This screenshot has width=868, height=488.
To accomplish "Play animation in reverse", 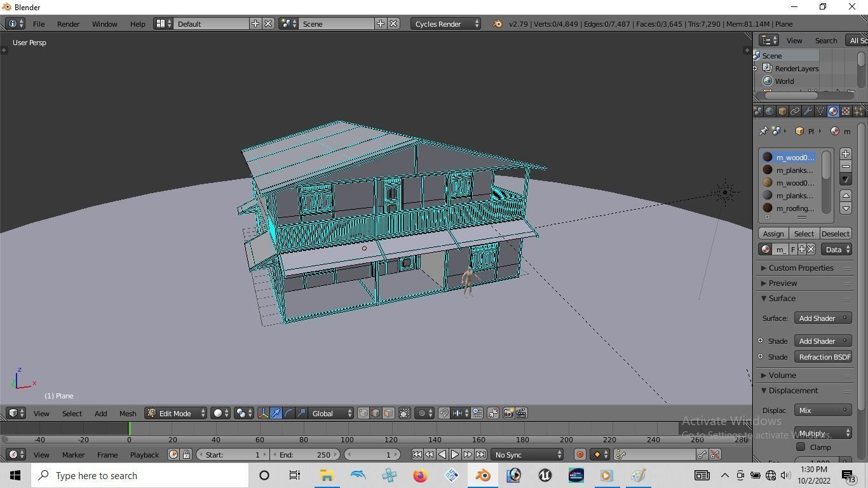I will pos(442,454).
